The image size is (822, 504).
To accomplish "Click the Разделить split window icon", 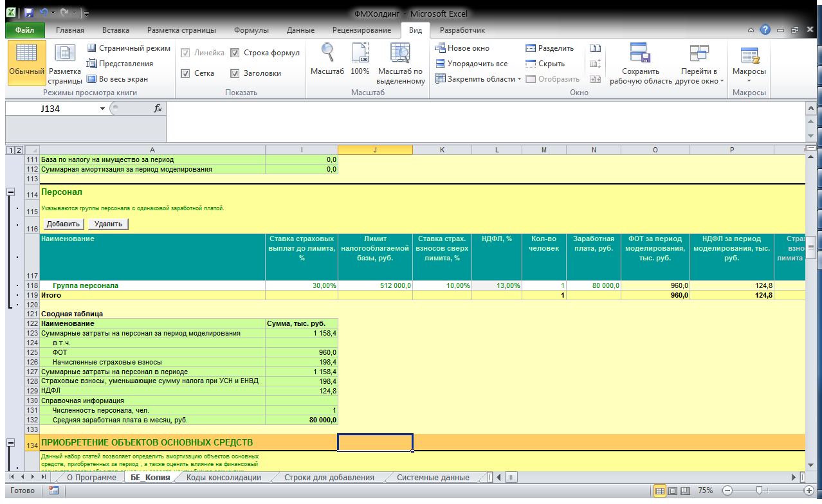I will pos(549,48).
